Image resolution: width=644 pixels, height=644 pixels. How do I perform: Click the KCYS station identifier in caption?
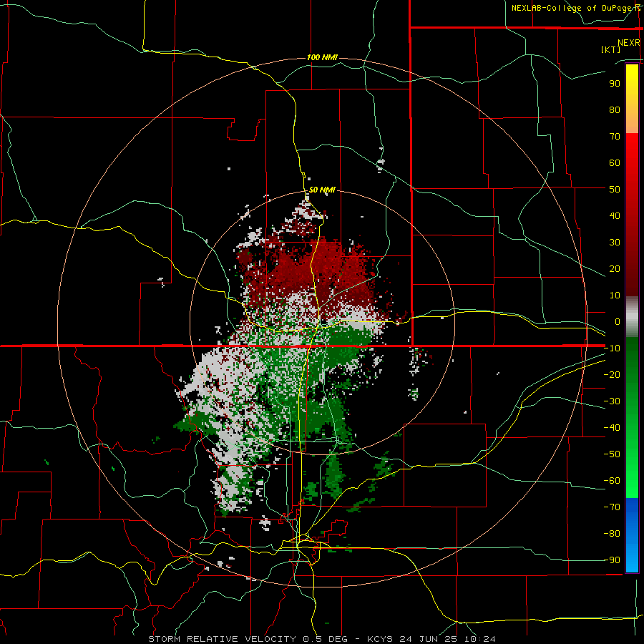(x=380, y=639)
